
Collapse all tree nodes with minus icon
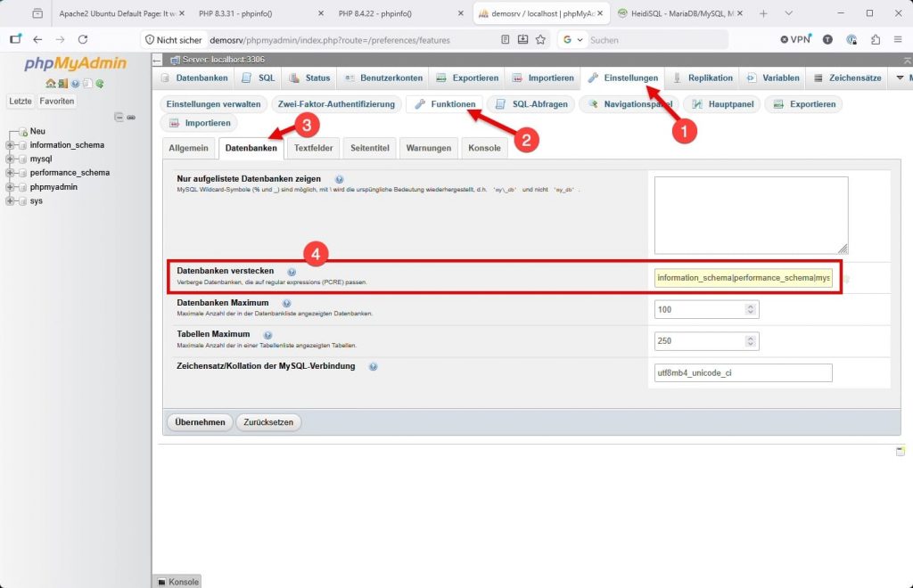(x=119, y=117)
